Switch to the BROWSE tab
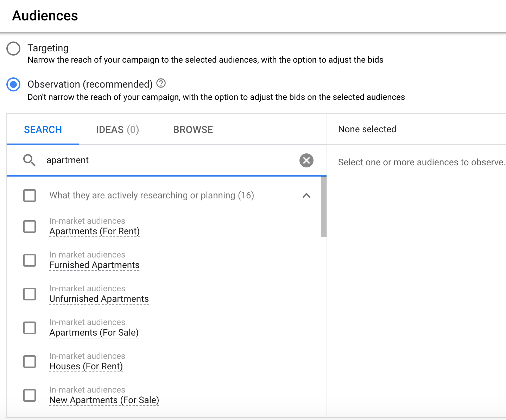Viewport: 506px width, 420px height. pos(193,129)
